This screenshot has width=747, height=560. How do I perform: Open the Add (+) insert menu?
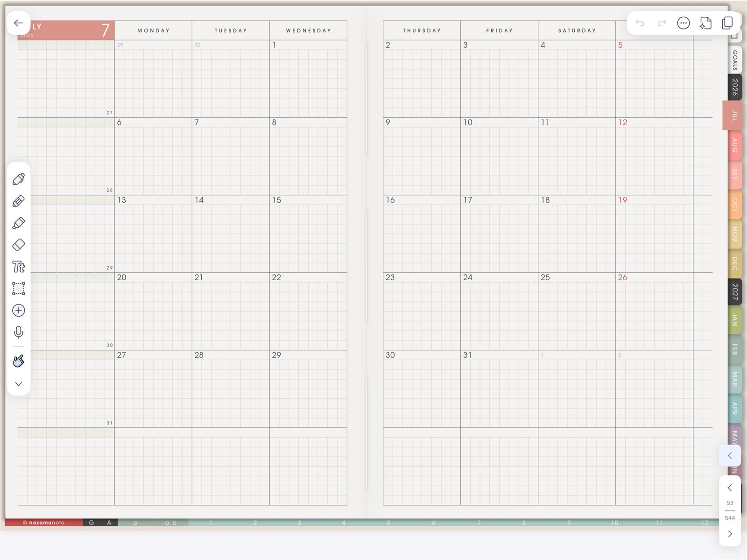(x=19, y=311)
